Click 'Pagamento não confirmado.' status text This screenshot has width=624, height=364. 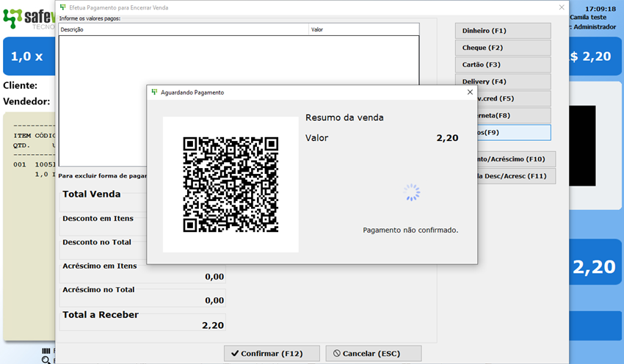coord(410,230)
